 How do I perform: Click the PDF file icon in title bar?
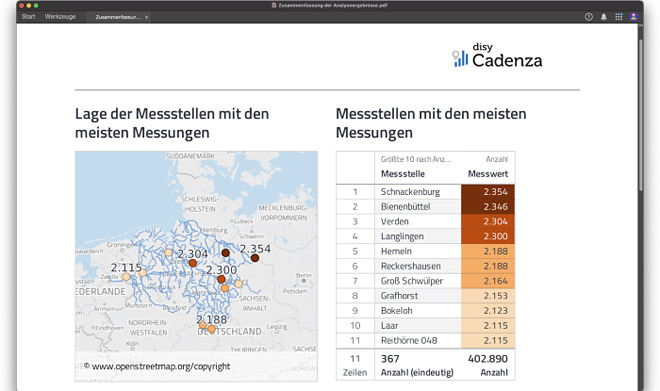(274, 5)
